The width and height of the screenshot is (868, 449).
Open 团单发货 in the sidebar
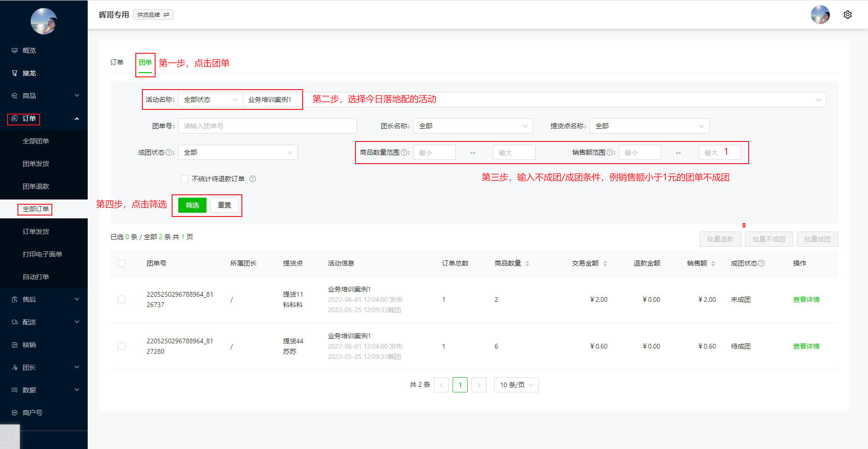(36, 164)
